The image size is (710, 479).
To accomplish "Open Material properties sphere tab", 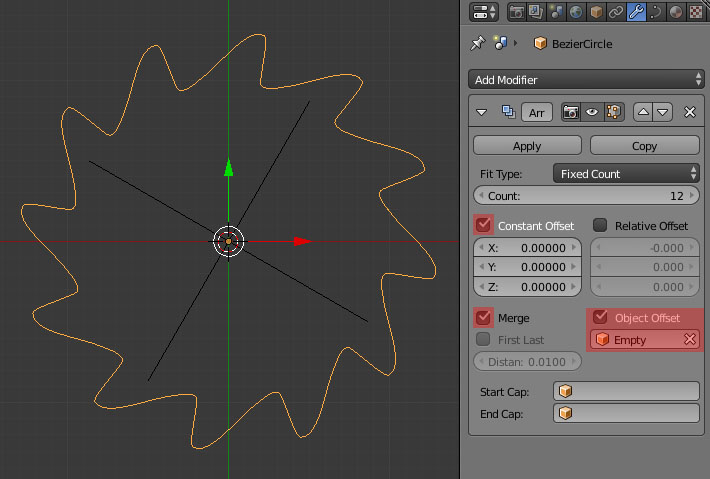I will pyautogui.click(x=676, y=12).
